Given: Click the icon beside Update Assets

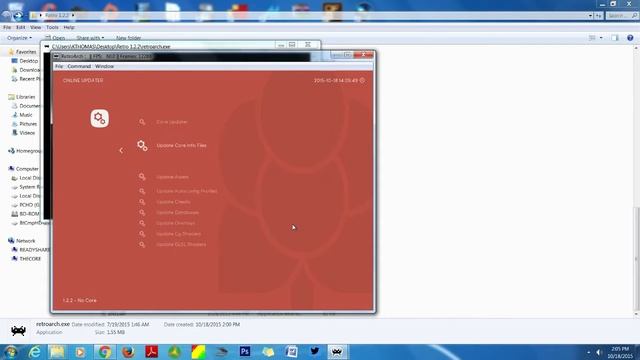Looking at the screenshot, I should [x=142, y=177].
